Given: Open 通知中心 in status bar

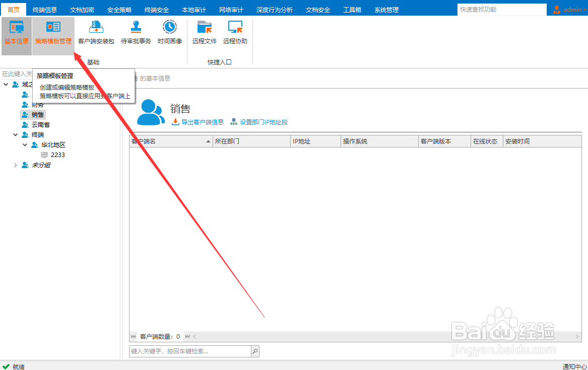Looking at the screenshot, I should point(574,366).
